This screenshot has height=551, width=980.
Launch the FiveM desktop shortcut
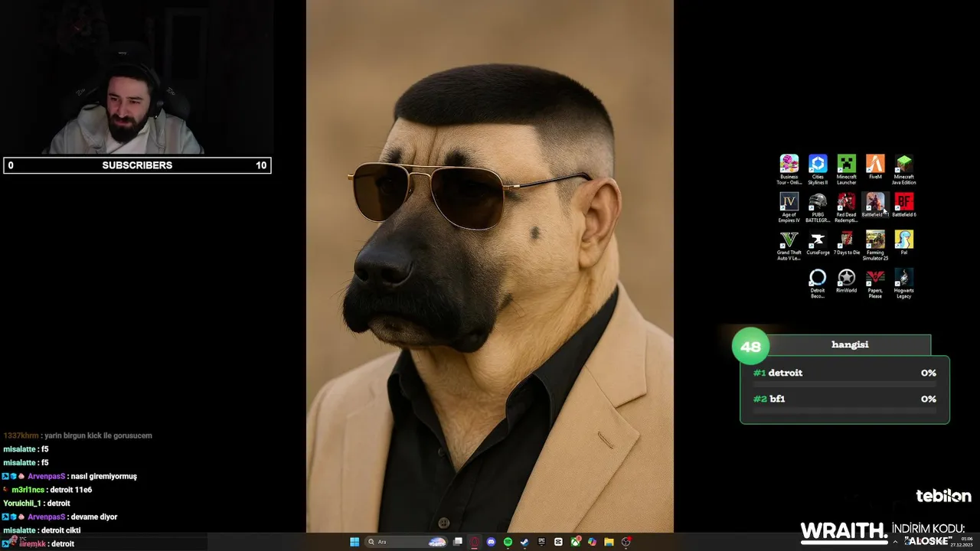[x=875, y=167]
